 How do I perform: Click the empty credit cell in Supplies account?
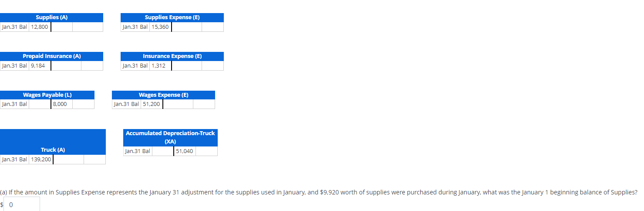(62, 27)
